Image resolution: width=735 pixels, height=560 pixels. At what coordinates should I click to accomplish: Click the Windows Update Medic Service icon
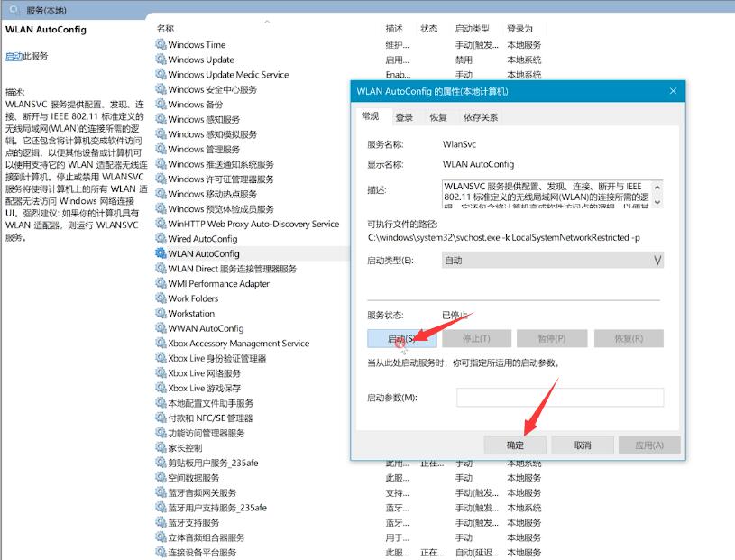click(161, 75)
